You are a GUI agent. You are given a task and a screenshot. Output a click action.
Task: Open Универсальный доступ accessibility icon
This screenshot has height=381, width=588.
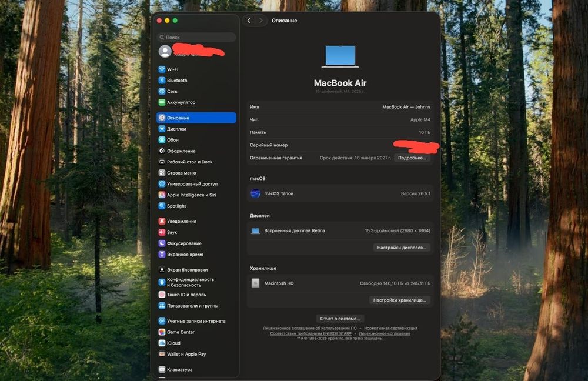point(162,184)
